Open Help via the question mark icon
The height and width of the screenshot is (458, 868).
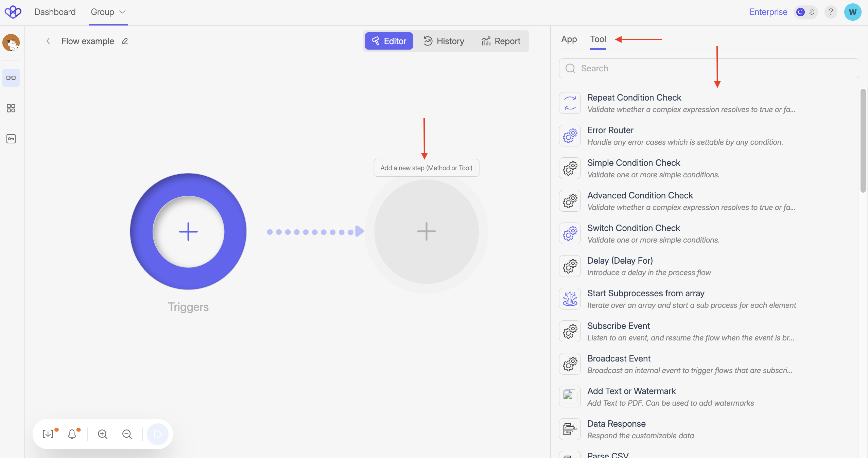pyautogui.click(x=831, y=12)
